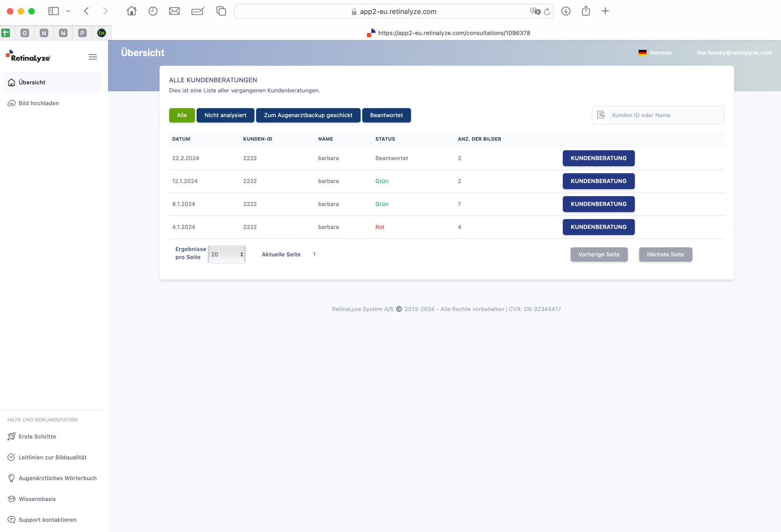Open browser history clock icon

153,11
